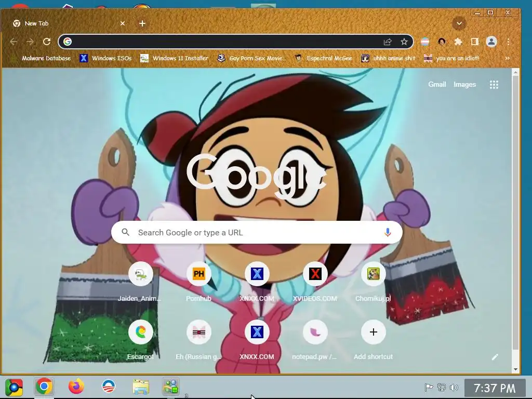Viewport: 532px width, 399px height.
Task: Open Gmail link
Action: click(437, 85)
